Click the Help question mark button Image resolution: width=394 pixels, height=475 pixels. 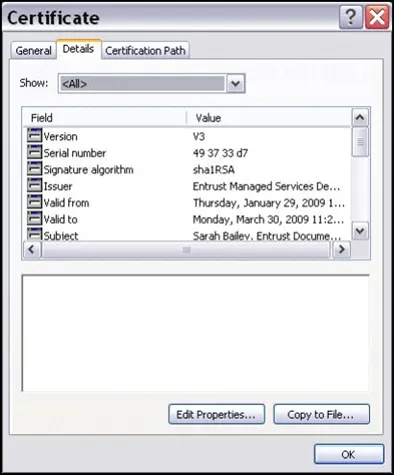coord(350,17)
